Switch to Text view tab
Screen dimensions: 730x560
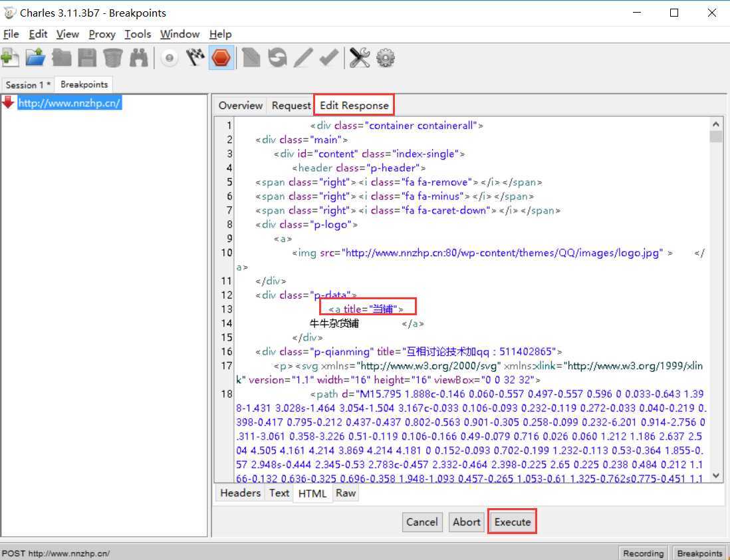(x=279, y=493)
